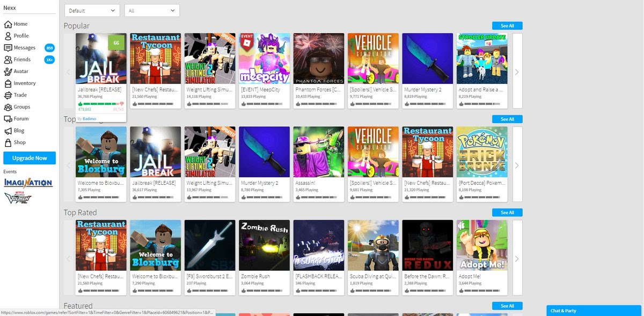Open Phantom Forces game thumbnail
This screenshot has width=644, height=316.
[x=319, y=59]
